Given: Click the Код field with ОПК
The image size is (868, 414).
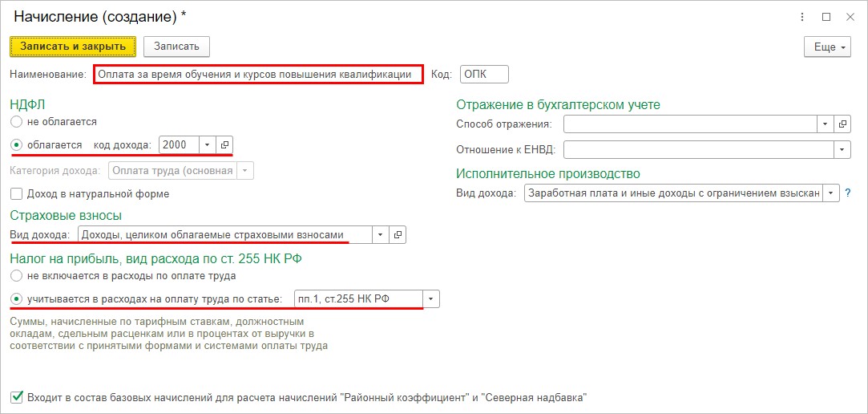Looking at the screenshot, I should [484, 75].
